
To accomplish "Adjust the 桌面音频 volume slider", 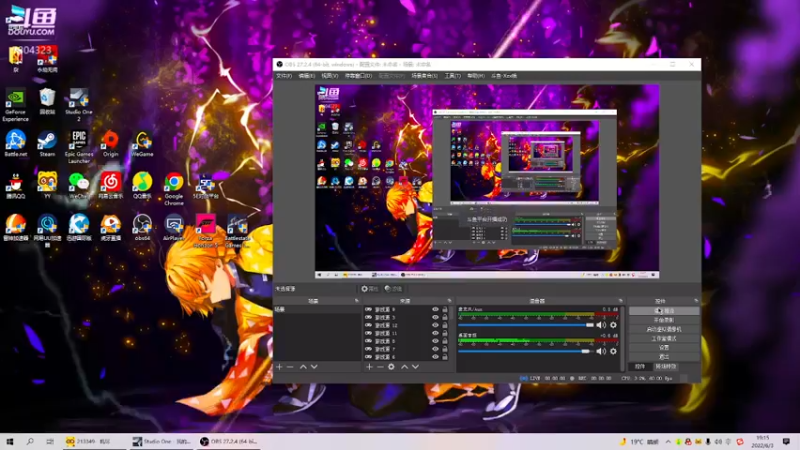I will click(x=526, y=352).
